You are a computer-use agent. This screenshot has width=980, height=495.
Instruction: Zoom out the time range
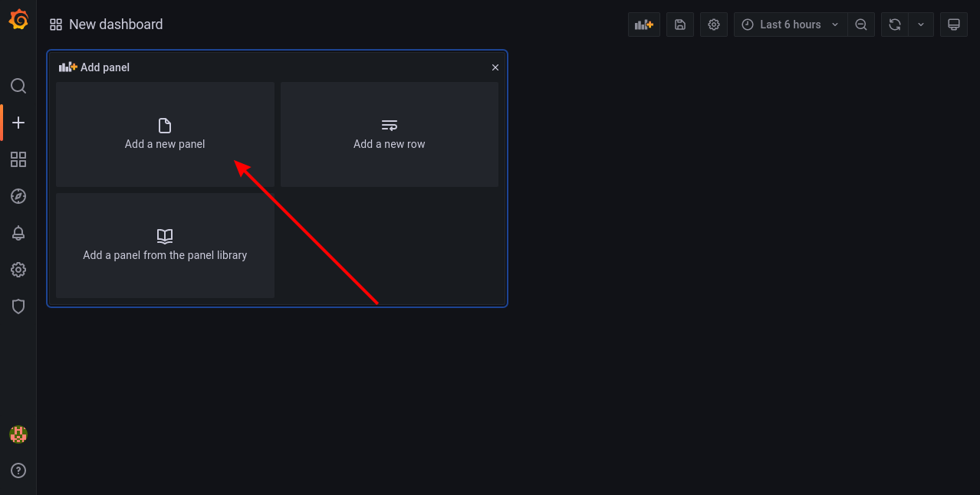tap(861, 25)
